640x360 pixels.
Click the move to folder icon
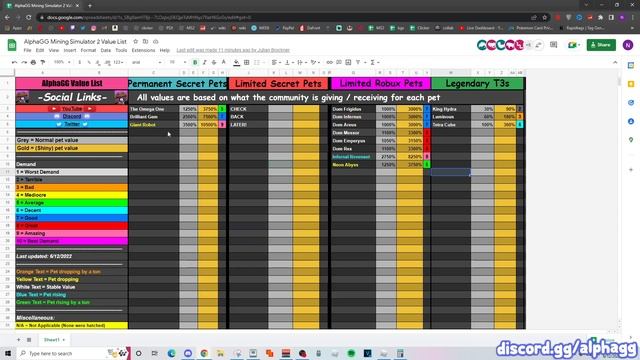coord(145,42)
